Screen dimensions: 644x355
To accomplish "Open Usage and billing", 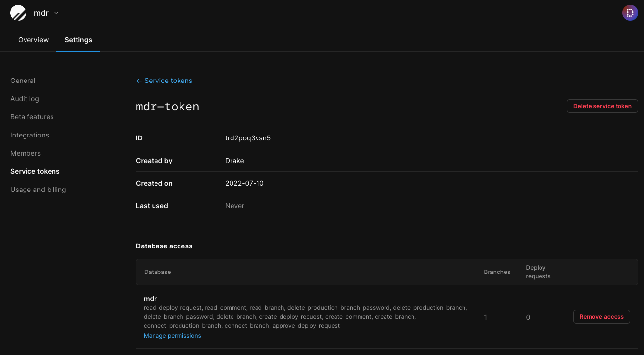I will [x=38, y=190].
